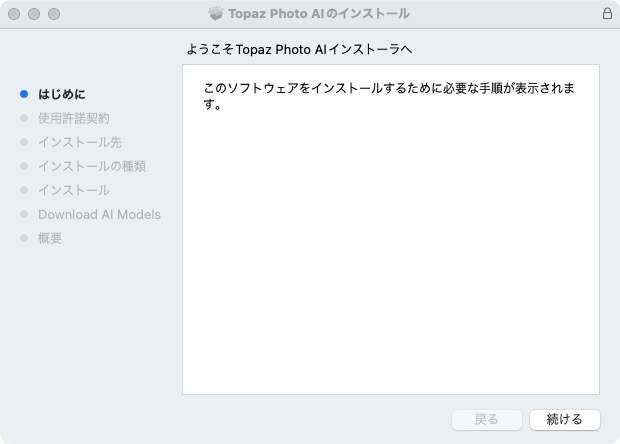
Task: Go to the インストールの種類 step
Action: pos(92,166)
